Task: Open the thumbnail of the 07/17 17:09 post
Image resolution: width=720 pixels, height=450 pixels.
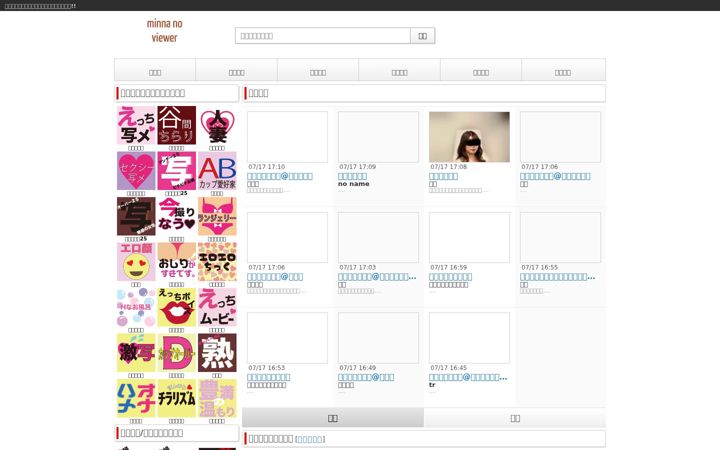Action: point(378,137)
